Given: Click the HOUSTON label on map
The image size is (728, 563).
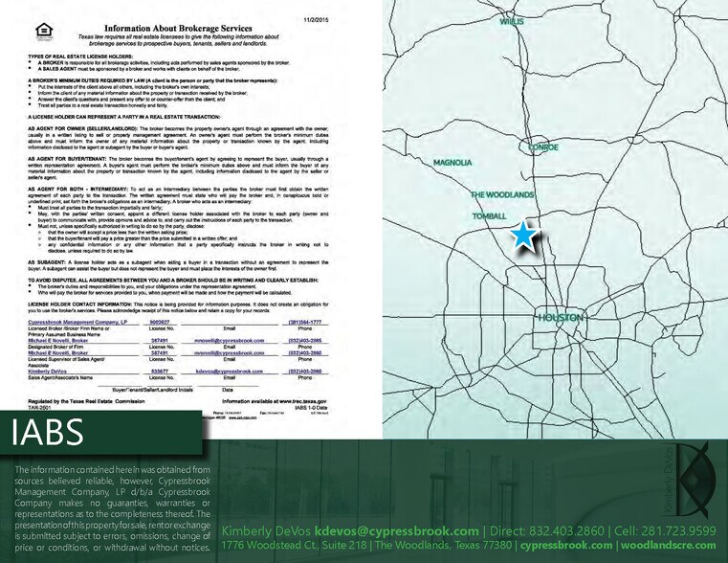Looking at the screenshot, I should 561,318.
